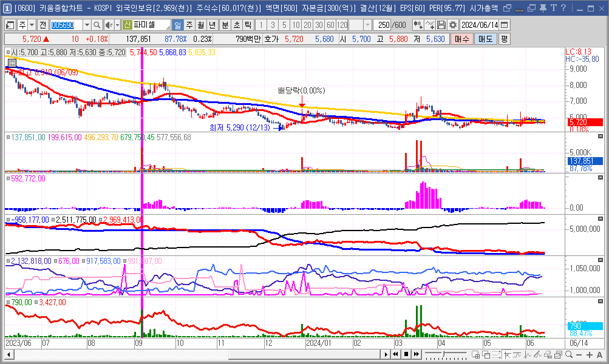This screenshot has width=609, height=364.
Task: Click the speaker sound alert icon
Action: tap(108, 25)
